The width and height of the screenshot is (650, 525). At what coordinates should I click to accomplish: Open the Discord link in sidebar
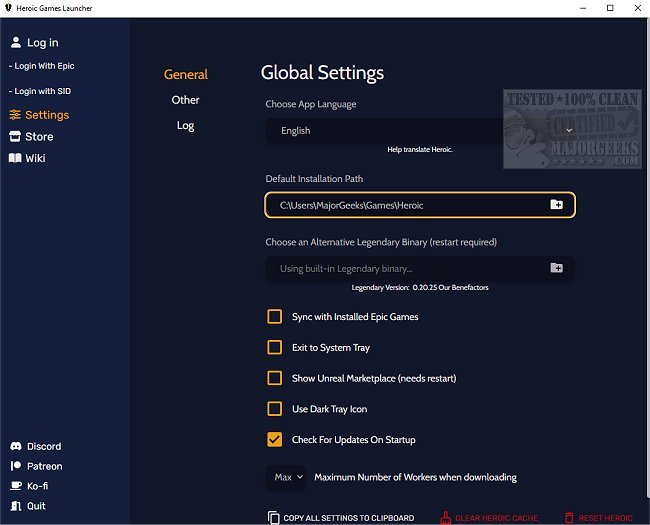[43, 447]
